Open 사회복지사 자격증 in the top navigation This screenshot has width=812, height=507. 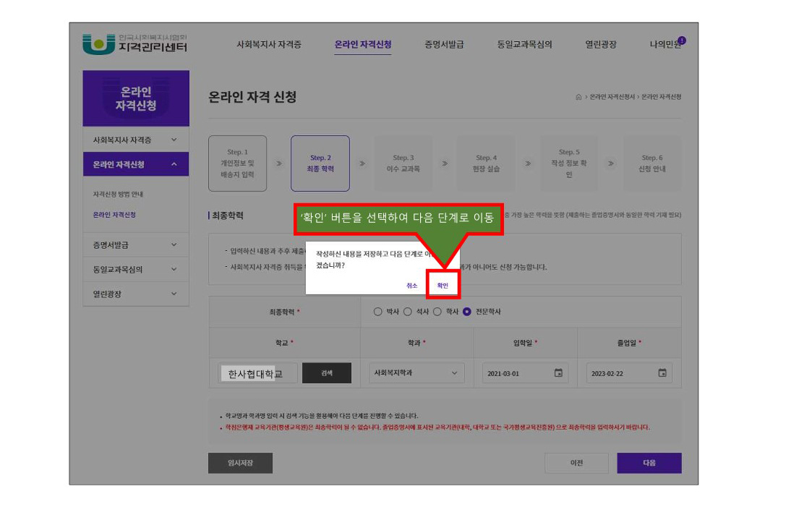pos(269,45)
